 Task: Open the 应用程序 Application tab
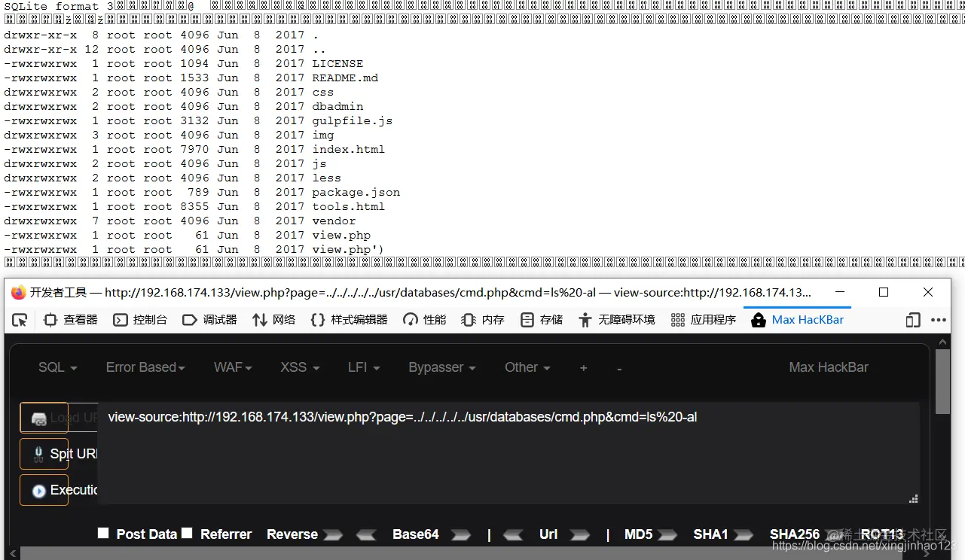pos(703,320)
